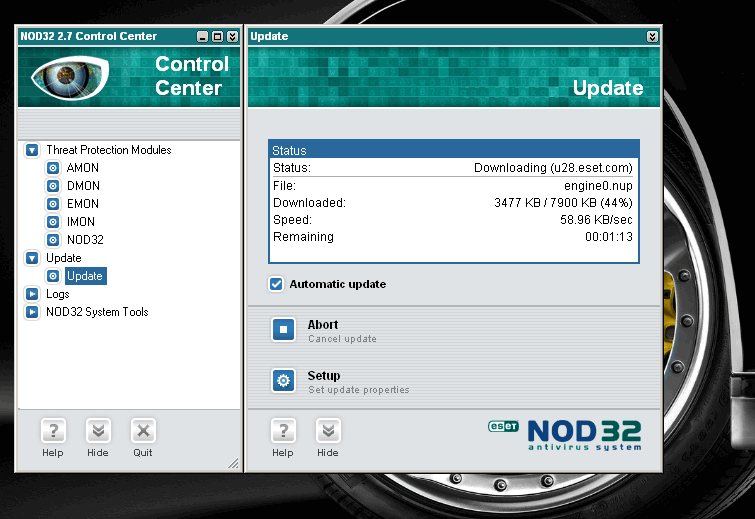The image size is (755, 519).
Task: Click Help icon in Update window
Action: [x=283, y=430]
